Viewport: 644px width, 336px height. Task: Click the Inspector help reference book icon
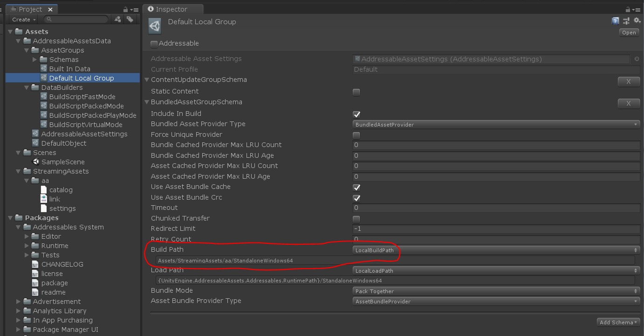click(615, 21)
